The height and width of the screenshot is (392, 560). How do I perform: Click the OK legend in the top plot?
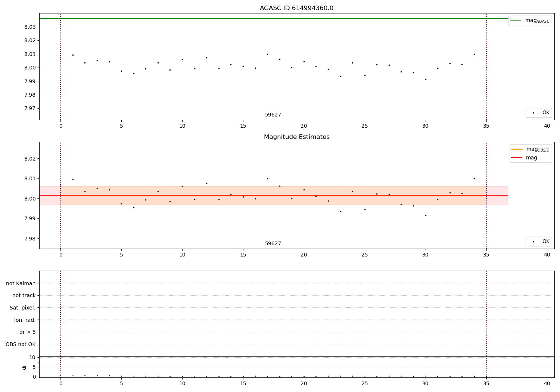point(539,113)
